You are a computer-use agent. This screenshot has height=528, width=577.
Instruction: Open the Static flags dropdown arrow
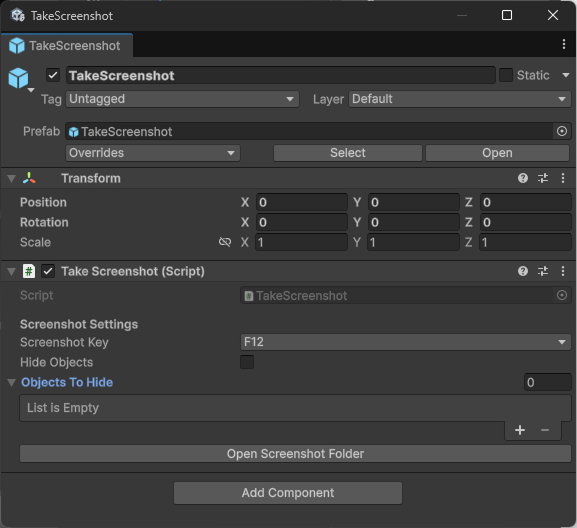[566, 75]
